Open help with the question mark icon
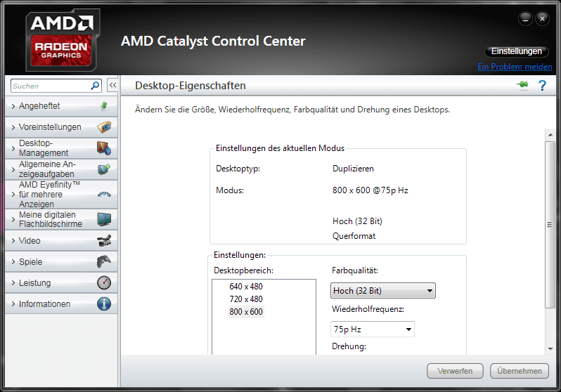This screenshot has height=392, width=561. point(542,86)
